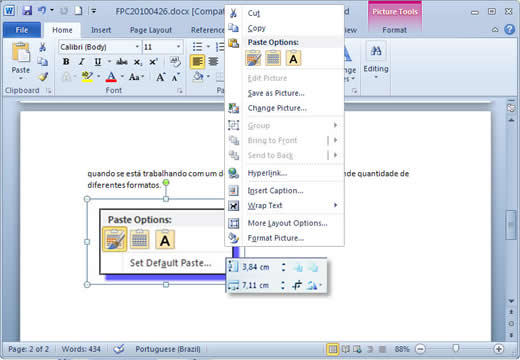The width and height of the screenshot is (520, 360).
Task: Toggle Bold formatting
Action: point(66,62)
